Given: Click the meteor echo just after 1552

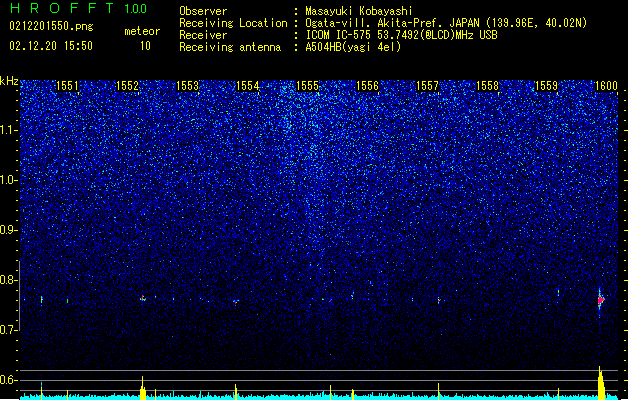Looking at the screenshot, I should point(142,298).
